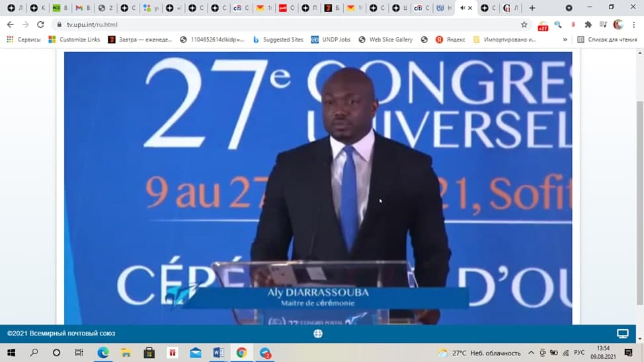Show hidden bookmarks with » chevron

pos(565,40)
